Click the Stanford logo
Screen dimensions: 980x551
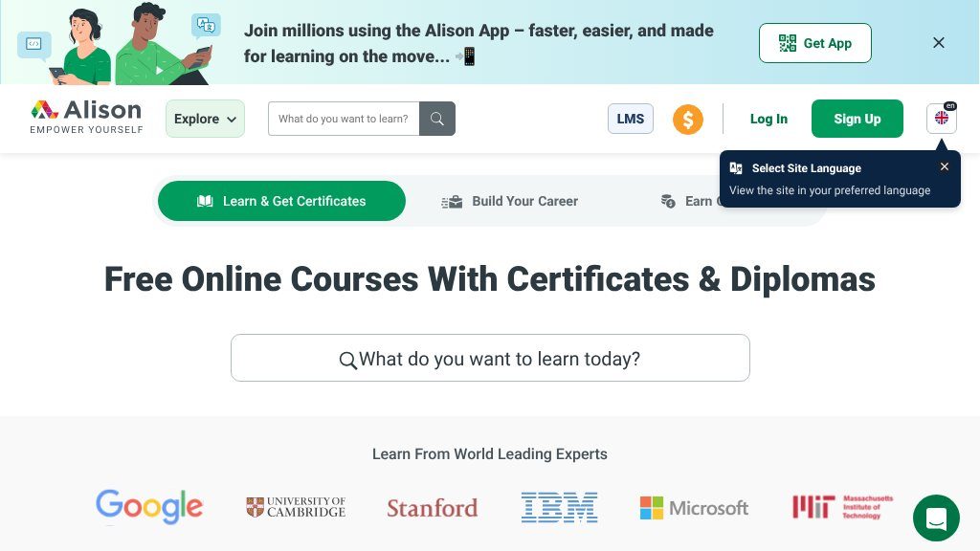pyautogui.click(x=432, y=508)
